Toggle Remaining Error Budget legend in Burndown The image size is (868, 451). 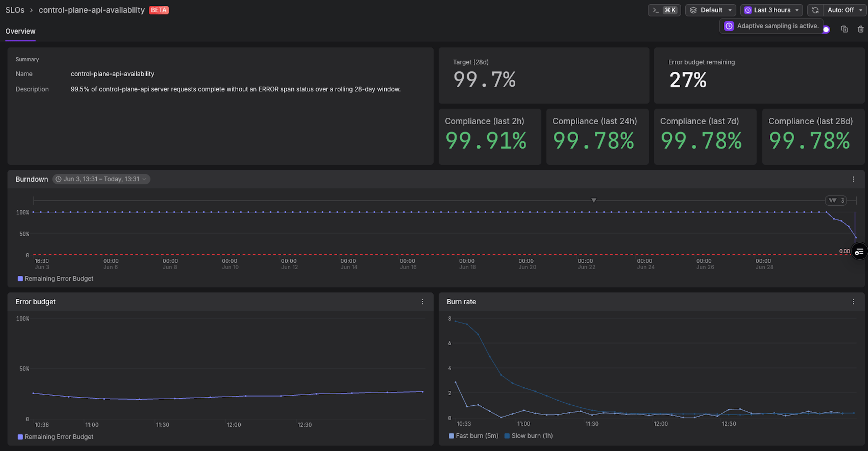pyautogui.click(x=55, y=279)
